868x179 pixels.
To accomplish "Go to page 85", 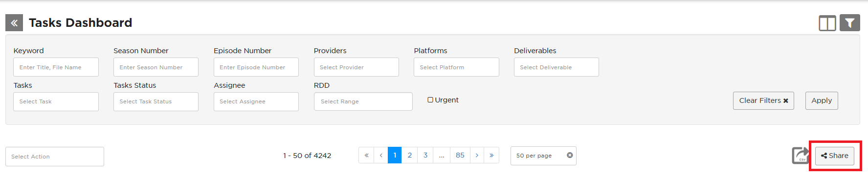I will pyautogui.click(x=460, y=155).
